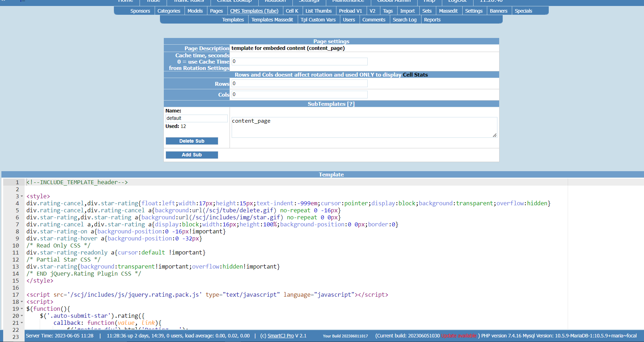
Task: Open SubTemplates [?] help link
Action: click(351, 104)
